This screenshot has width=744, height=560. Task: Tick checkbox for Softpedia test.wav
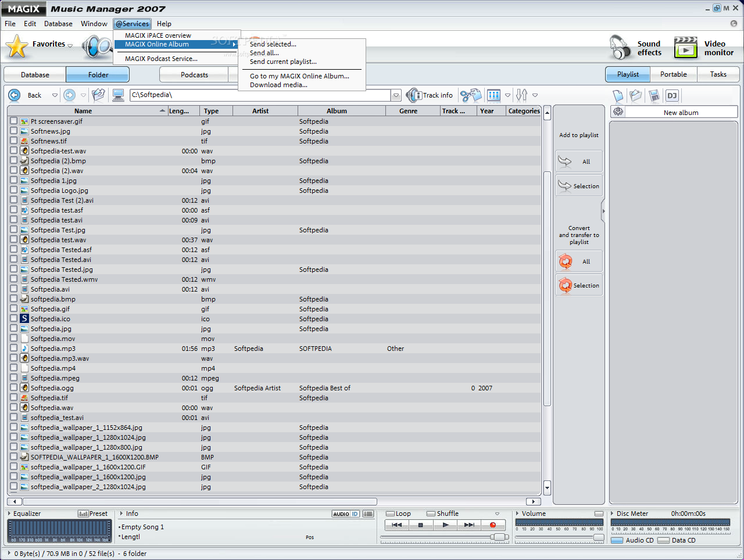click(x=13, y=239)
